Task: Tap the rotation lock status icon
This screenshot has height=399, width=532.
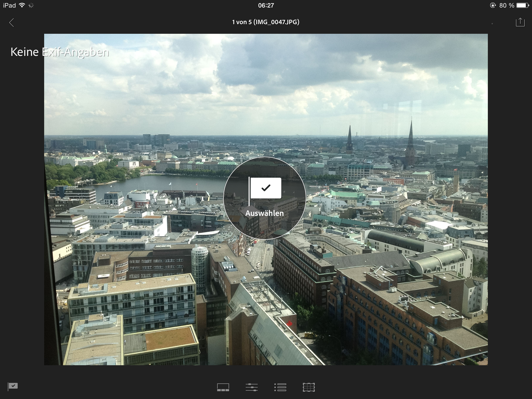Action: click(493, 5)
